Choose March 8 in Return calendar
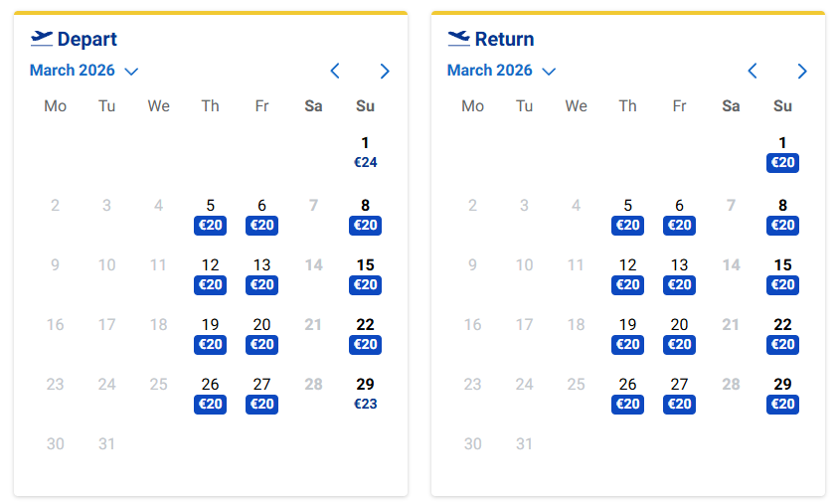This screenshot has width=837, height=504. (782, 215)
